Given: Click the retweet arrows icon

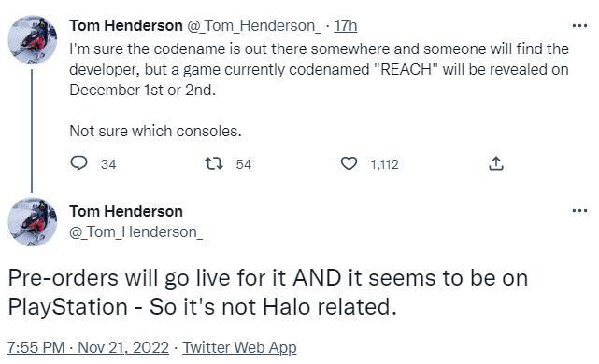Looking at the screenshot, I should point(214,164).
